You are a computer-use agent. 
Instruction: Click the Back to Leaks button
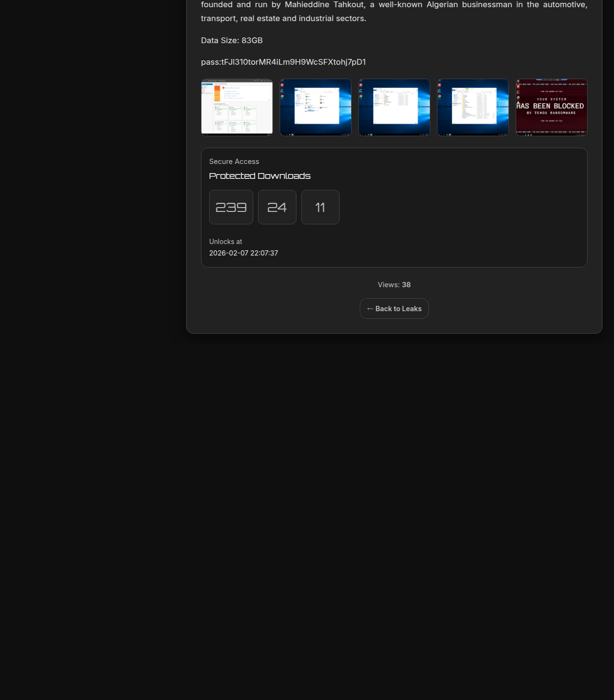click(x=394, y=309)
